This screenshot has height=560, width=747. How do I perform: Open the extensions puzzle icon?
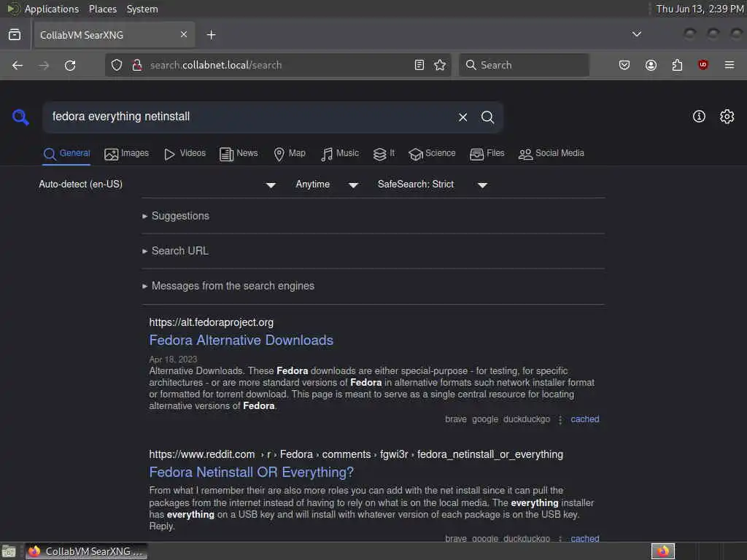click(677, 65)
